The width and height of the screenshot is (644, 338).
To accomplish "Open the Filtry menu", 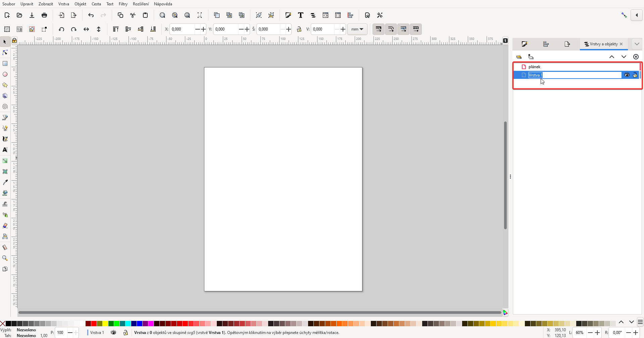I will coord(123,4).
